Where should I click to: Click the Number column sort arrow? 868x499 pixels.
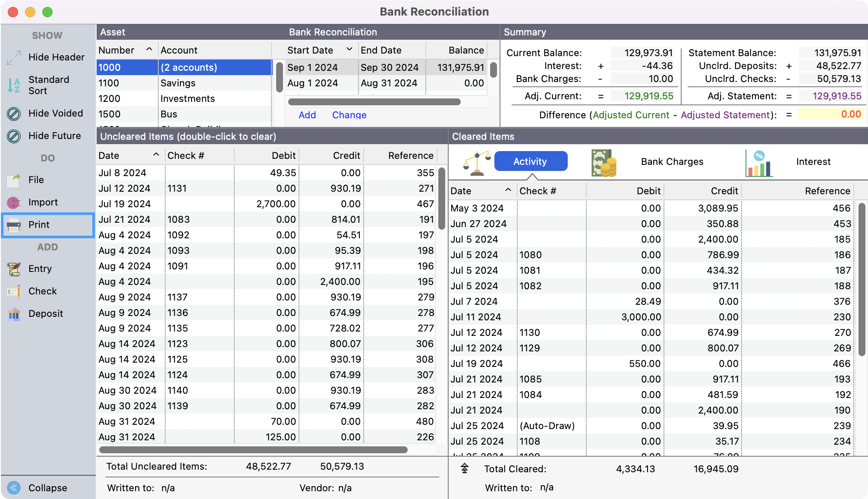tap(149, 50)
